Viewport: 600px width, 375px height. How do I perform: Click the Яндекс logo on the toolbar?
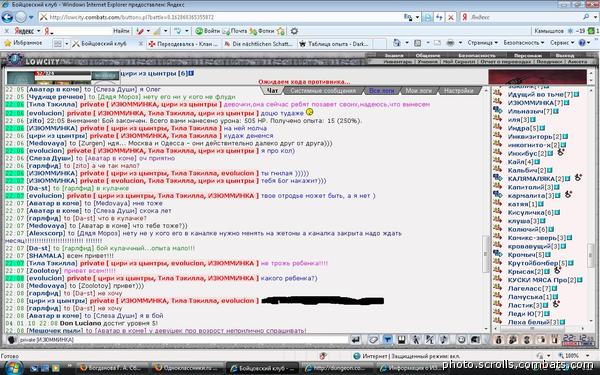coord(24,31)
